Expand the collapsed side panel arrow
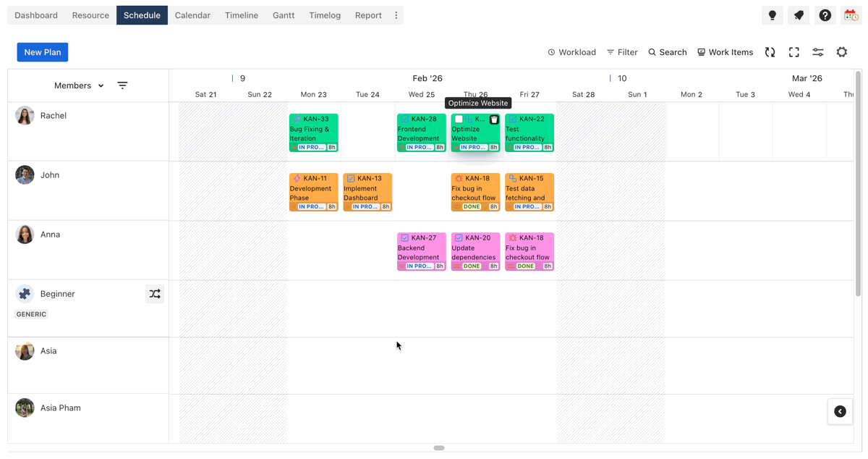 click(x=840, y=411)
